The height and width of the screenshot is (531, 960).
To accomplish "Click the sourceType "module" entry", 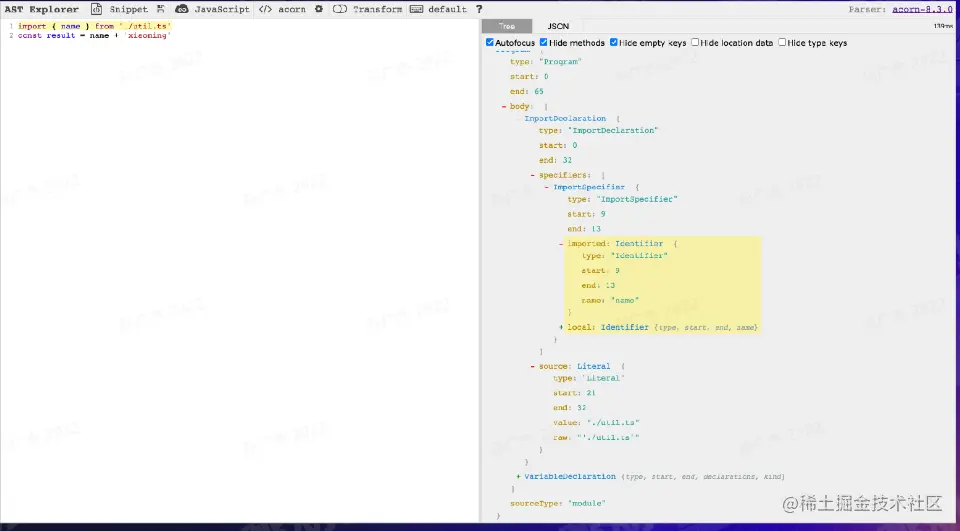I will click(558, 503).
